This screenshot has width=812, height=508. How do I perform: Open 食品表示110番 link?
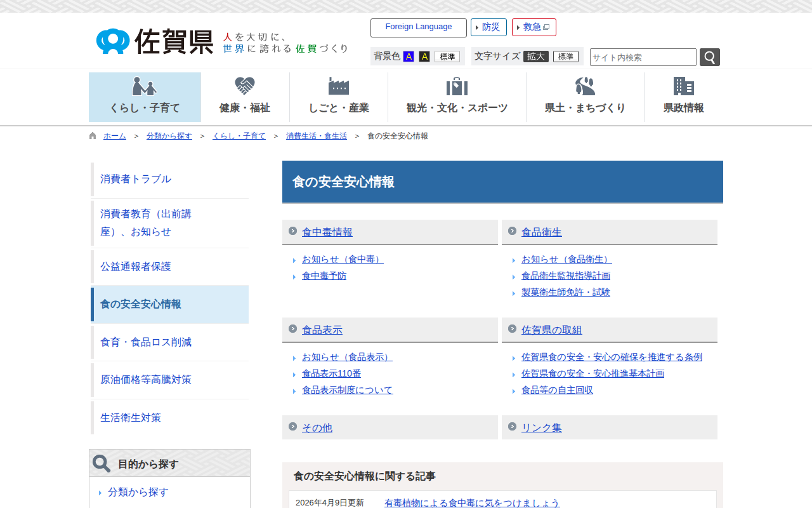(331, 373)
